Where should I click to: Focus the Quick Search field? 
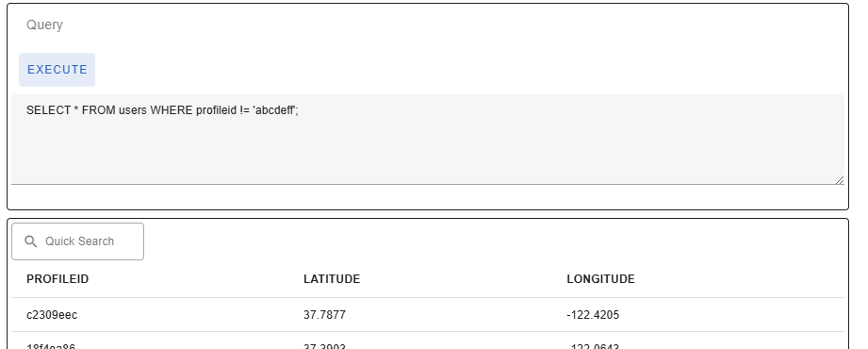pos(77,241)
